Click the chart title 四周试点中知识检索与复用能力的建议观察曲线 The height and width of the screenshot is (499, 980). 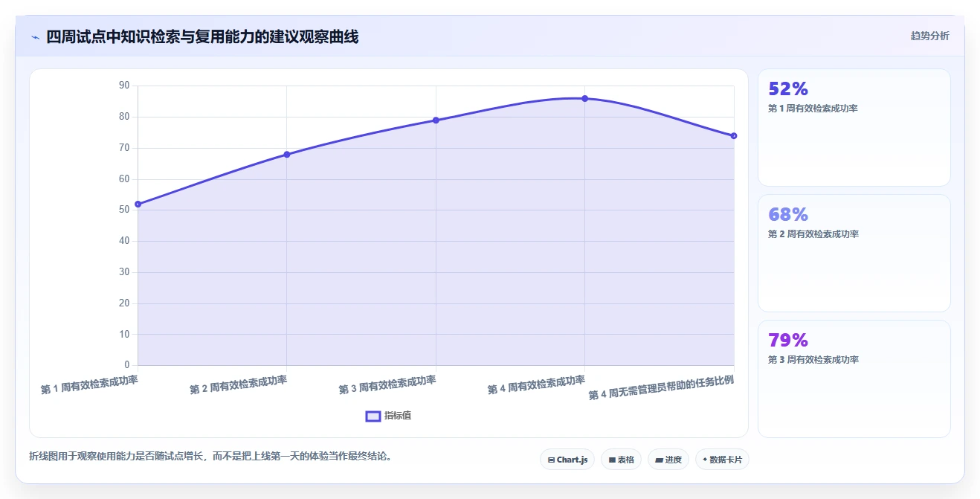click(202, 36)
